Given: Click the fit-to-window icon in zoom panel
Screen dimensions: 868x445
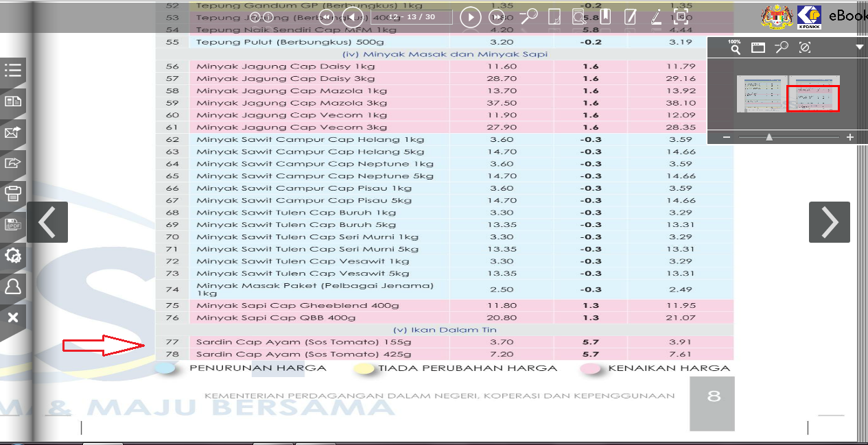Looking at the screenshot, I should pyautogui.click(x=758, y=47).
